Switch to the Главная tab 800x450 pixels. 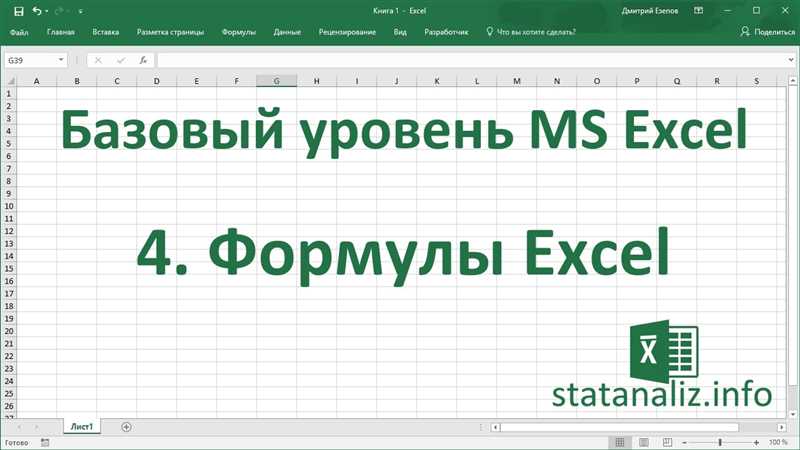61,32
